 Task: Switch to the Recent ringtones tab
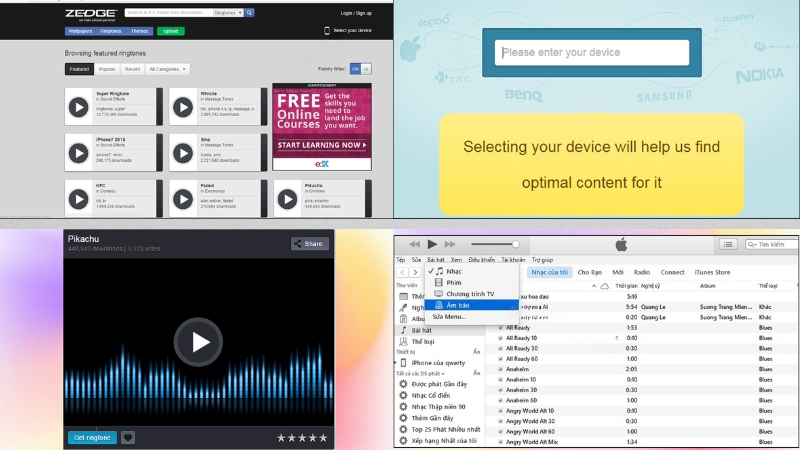pos(132,69)
